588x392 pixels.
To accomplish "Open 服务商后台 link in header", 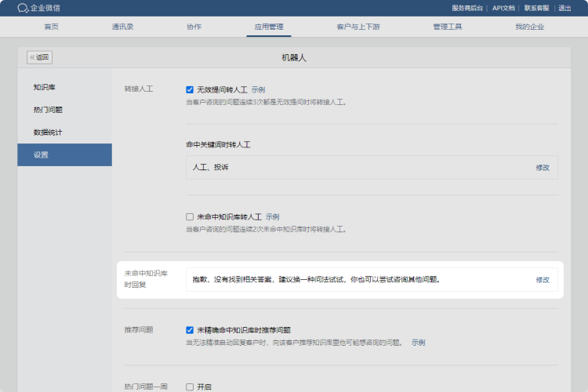I will [467, 9].
